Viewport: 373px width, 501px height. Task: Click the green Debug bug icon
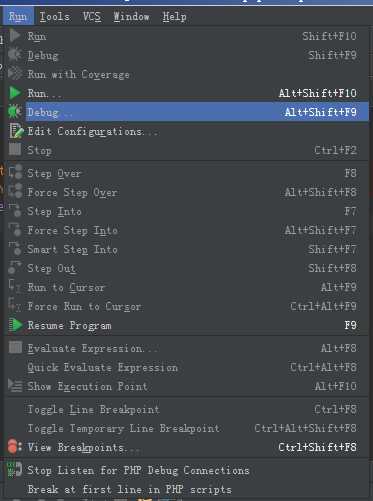pyautogui.click(x=15, y=112)
